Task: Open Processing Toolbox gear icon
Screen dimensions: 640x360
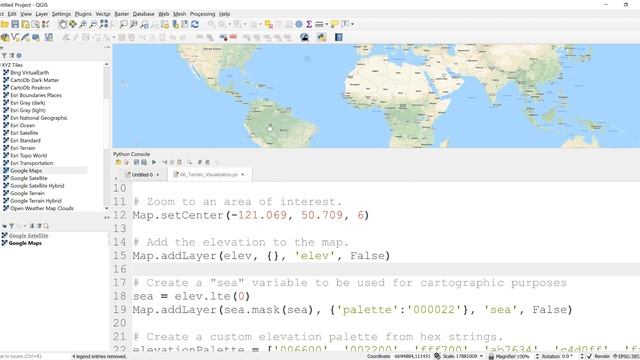Action: pos(299,24)
